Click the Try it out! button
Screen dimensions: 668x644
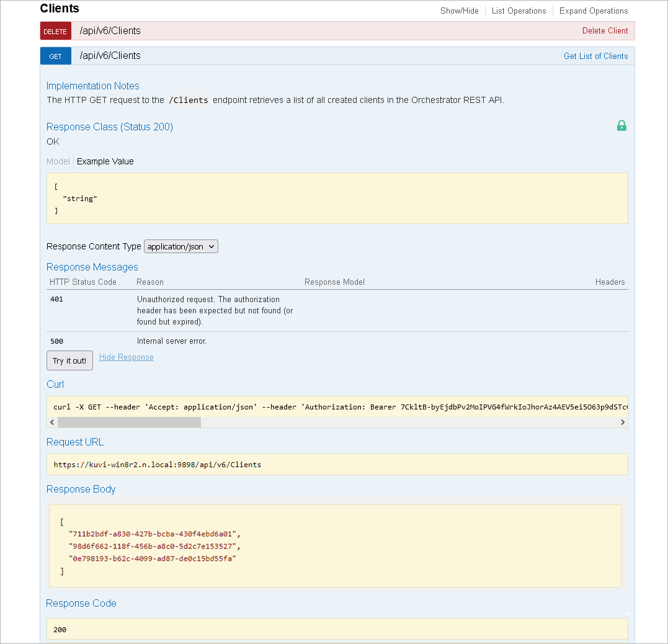tap(69, 360)
